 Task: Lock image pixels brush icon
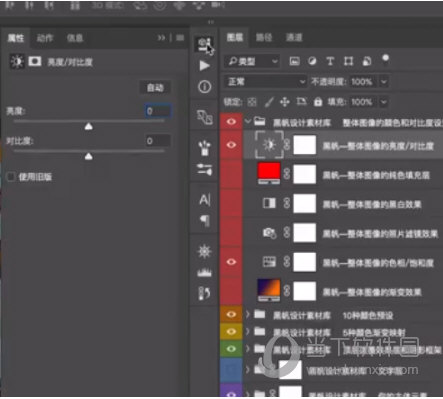pyautogui.click(x=269, y=102)
